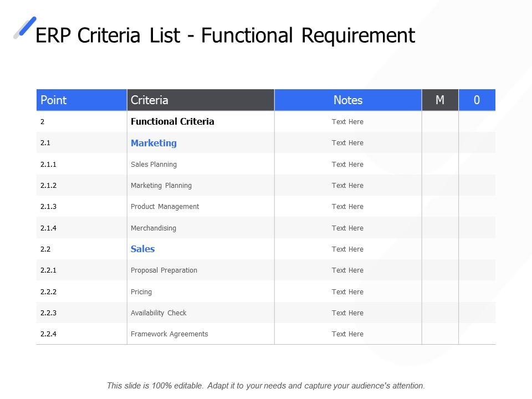
Task: Select the Point column header
Action: pos(82,100)
